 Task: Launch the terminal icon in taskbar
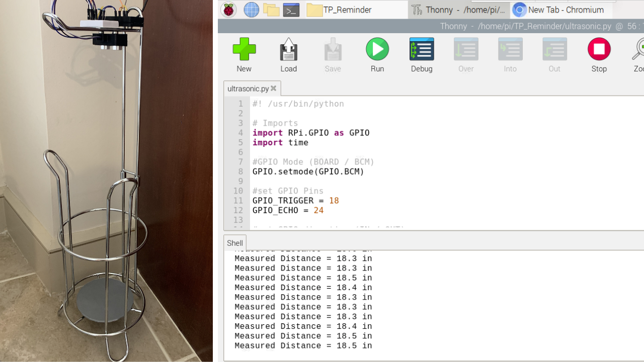(291, 10)
